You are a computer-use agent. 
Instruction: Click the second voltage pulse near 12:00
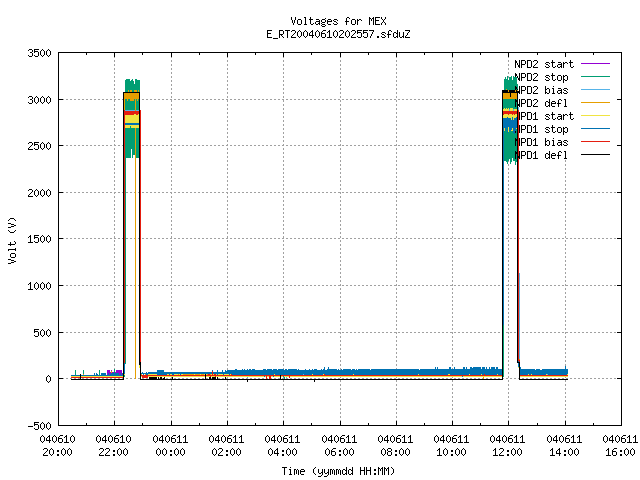point(511,227)
